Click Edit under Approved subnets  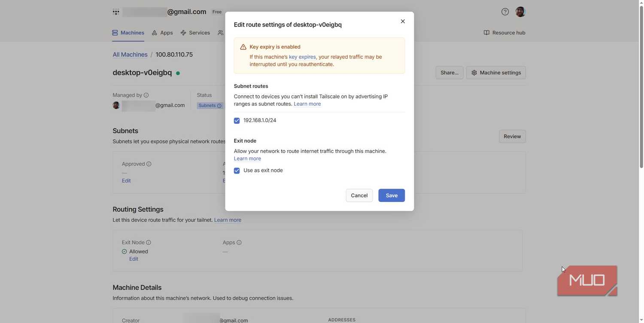pyautogui.click(x=126, y=181)
